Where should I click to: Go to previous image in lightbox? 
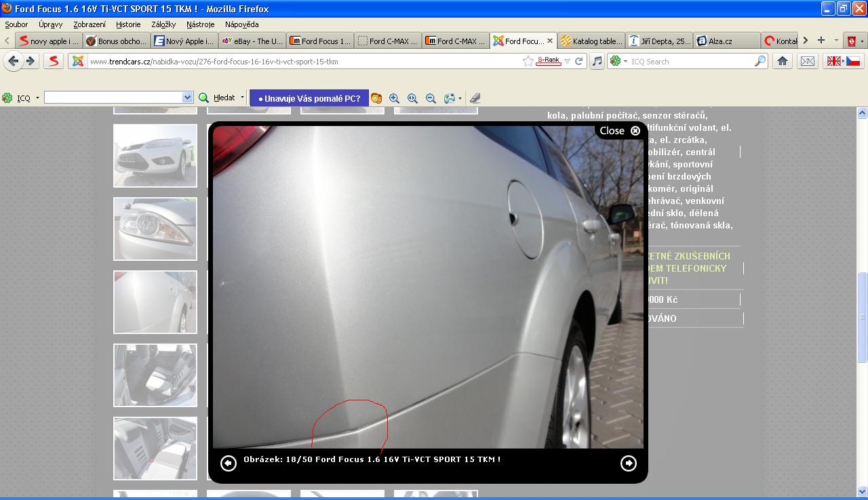[x=229, y=463]
